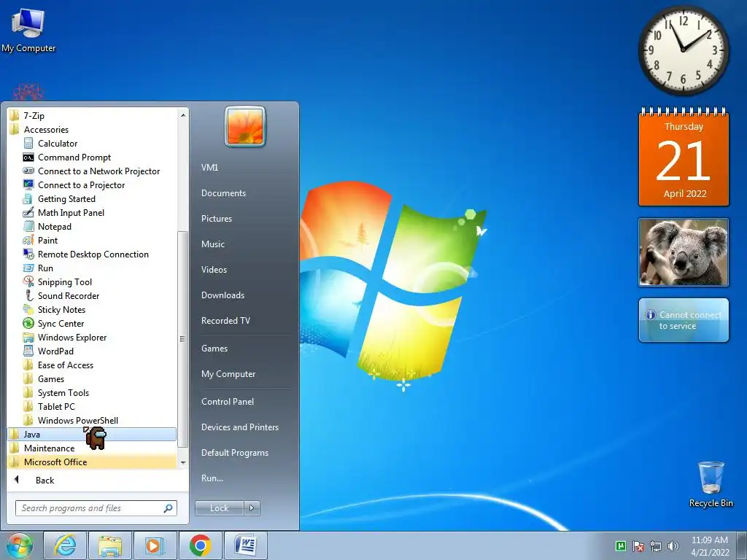
Task: Open Devices and Printers
Action: click(239, 427)
